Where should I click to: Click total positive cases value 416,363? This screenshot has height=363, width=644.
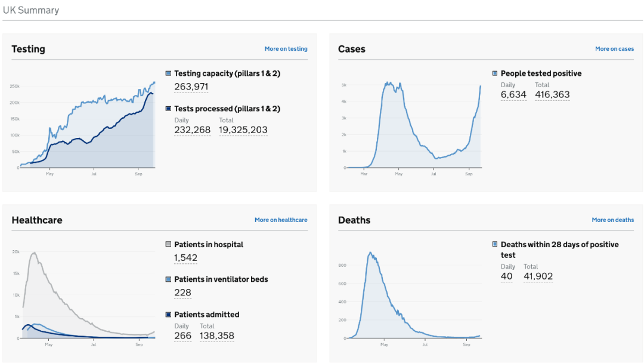552,95
